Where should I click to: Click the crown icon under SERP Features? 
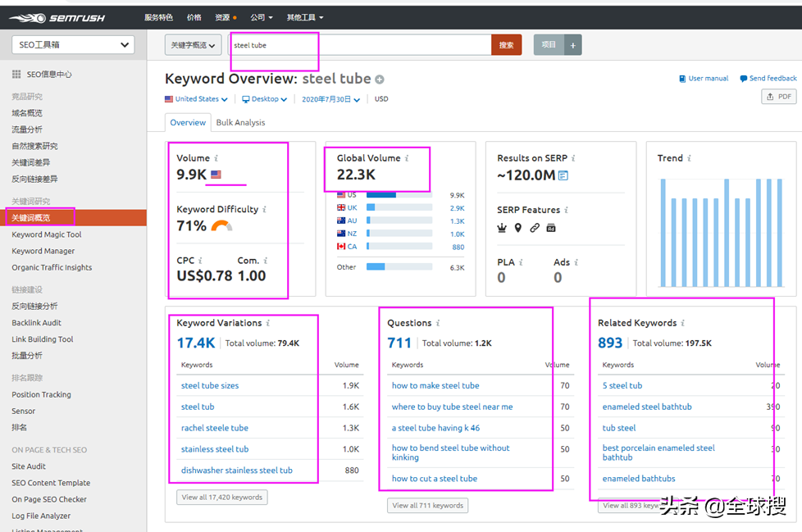(x=502, y=228)
